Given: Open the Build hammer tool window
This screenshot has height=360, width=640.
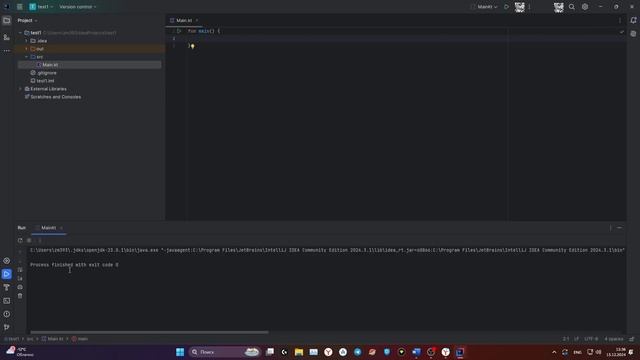Looking at the screenshot, I should point(7,287).
